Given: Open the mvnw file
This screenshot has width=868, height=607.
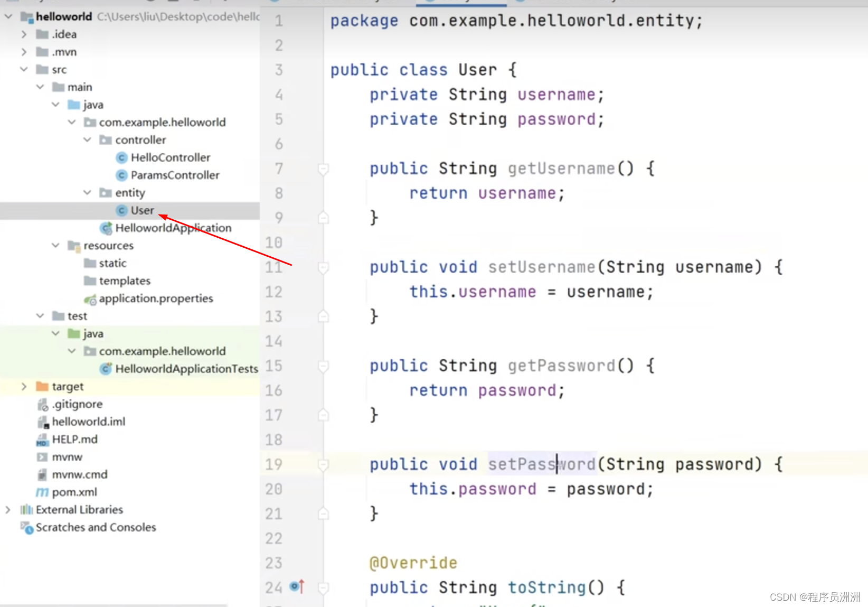Looking at the screenshot, I should pyautogui.click(x=67, y=457).
